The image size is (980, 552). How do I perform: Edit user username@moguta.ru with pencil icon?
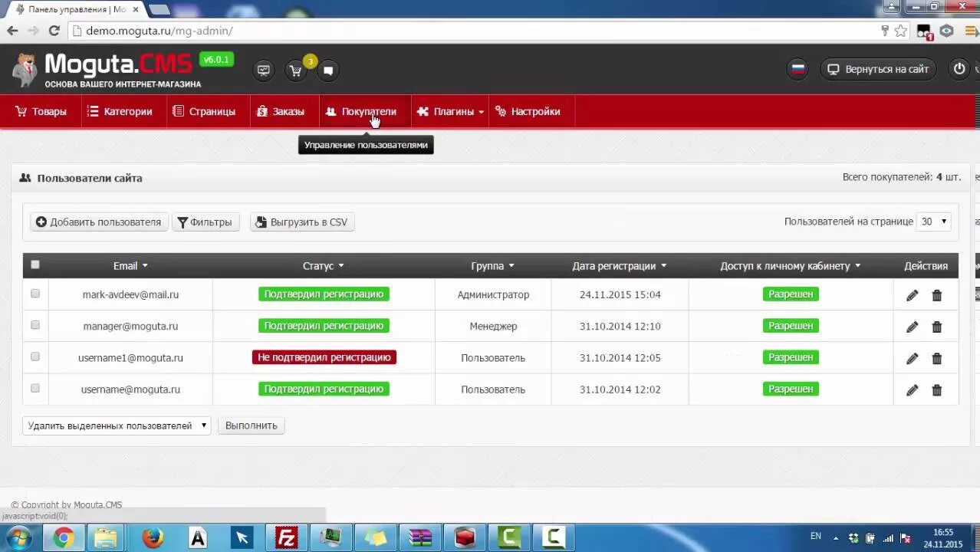point(912,389)
